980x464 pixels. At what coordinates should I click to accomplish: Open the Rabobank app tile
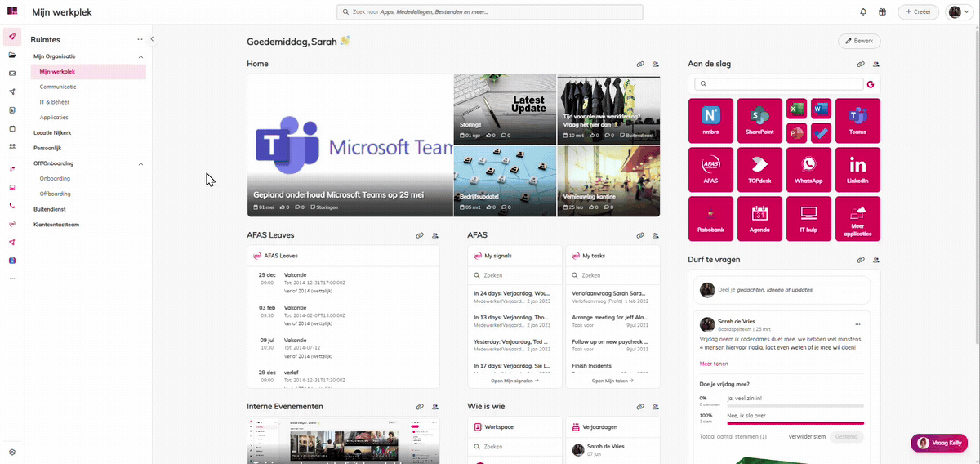[x=710, y=219]
